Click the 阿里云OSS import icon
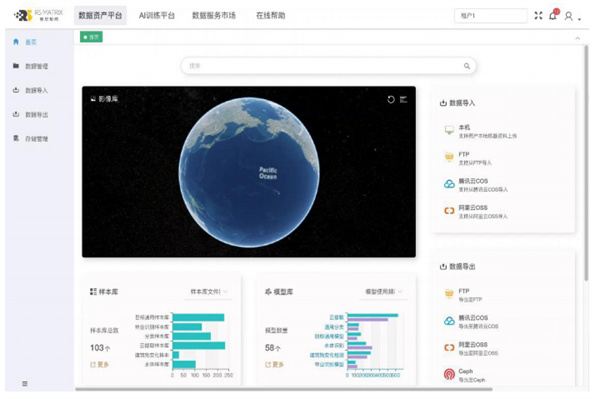This screenshot has height=399, width=600. (x=449, y=210)
